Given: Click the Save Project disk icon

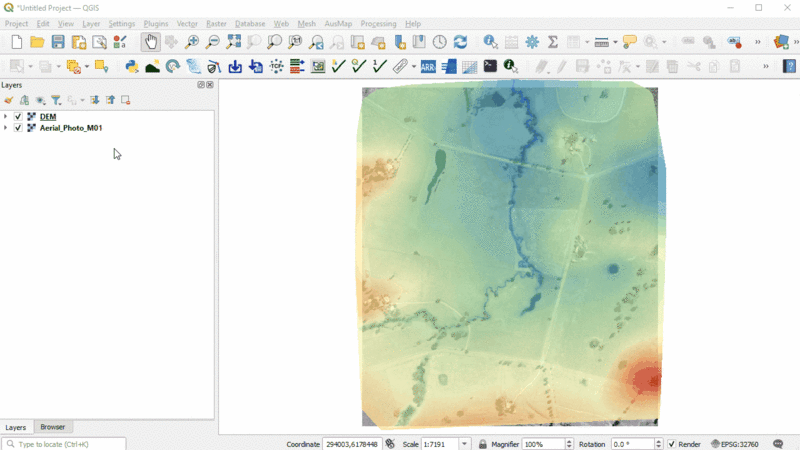Looking at the screenshot, I should 58,42.
